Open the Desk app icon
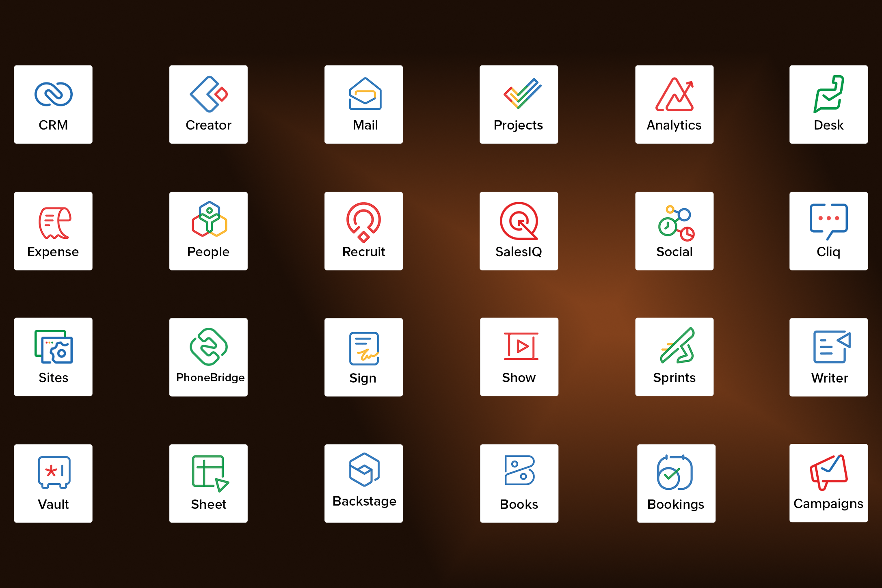Screen dimensions: 882x588 tap(829, 94)
